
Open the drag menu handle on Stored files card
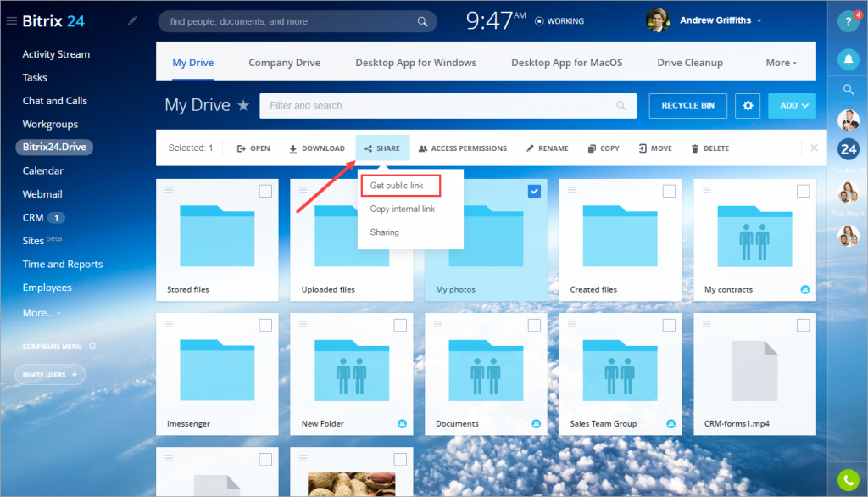[x=169, y=189]
